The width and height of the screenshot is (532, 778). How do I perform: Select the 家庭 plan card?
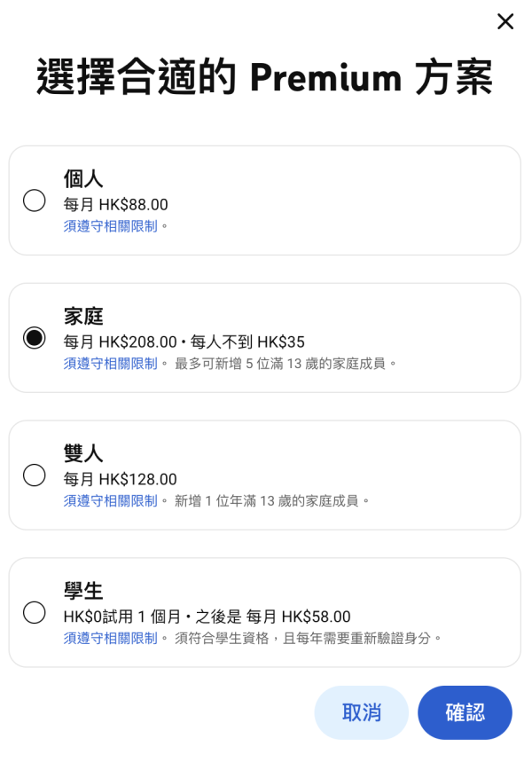tap(266, 338)
